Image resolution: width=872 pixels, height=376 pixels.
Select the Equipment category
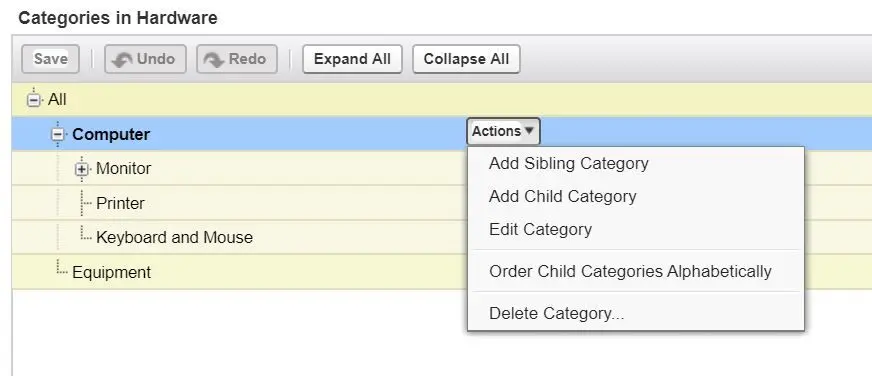[111, 273]
